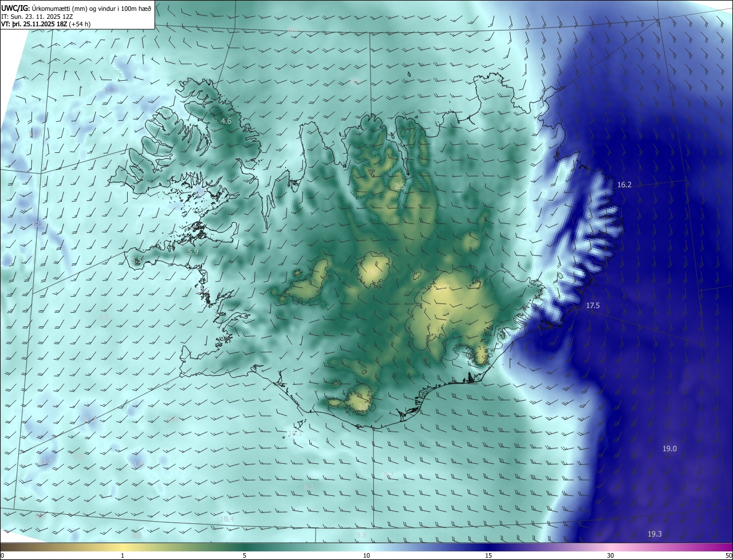Click the colour bar tick label '50'
The height and width of the screenshot is (560, 733).
[x=728, y=555]
